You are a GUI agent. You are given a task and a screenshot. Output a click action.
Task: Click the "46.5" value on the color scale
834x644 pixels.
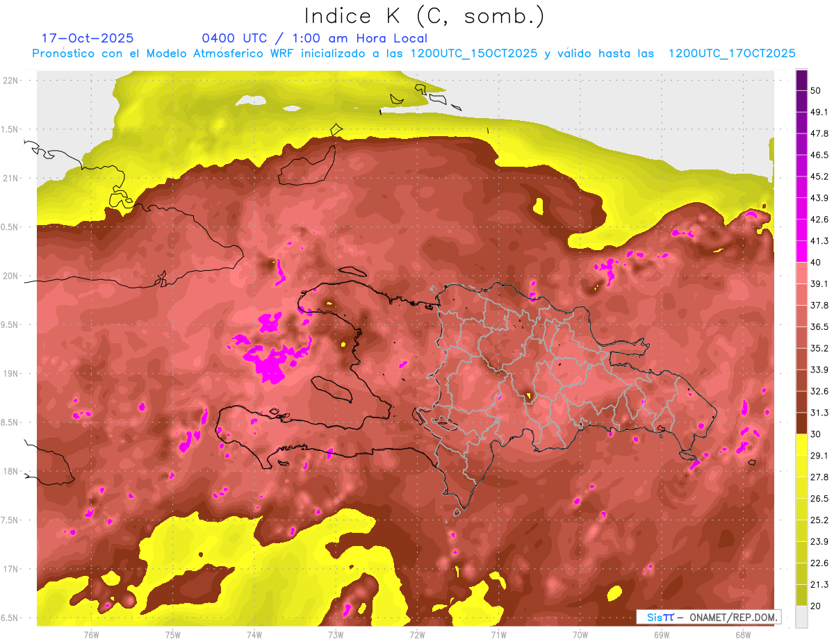[819, 156]
